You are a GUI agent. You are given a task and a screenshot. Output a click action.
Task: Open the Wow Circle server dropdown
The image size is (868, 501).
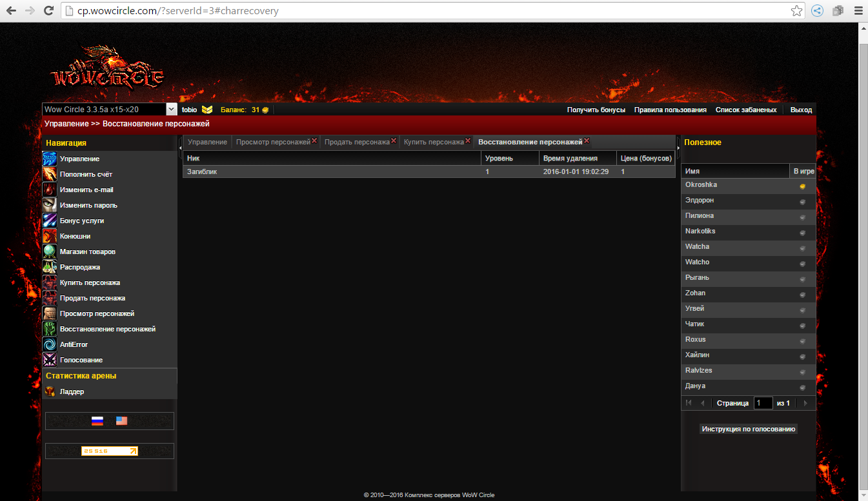point(171,110)
